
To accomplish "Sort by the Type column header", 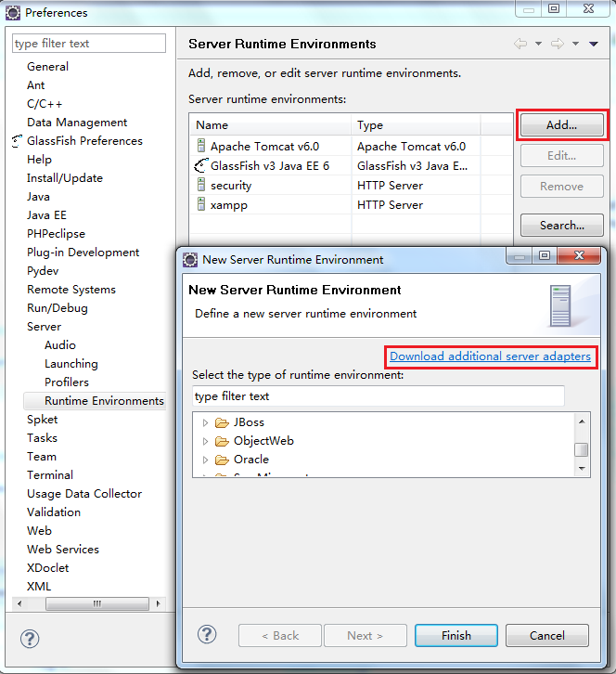I will coord(416,125).
